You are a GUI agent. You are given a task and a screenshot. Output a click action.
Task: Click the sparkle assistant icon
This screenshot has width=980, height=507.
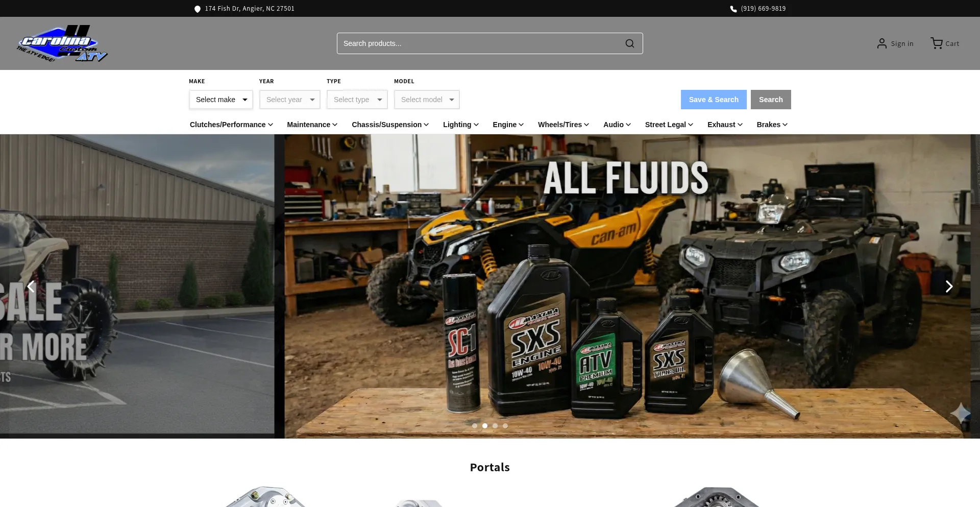click(960, 414)
